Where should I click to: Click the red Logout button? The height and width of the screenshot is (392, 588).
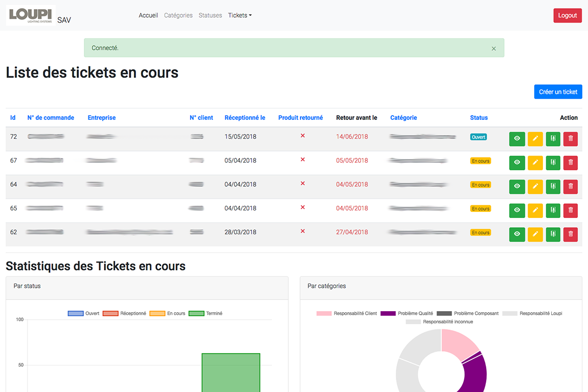[568, 15]
